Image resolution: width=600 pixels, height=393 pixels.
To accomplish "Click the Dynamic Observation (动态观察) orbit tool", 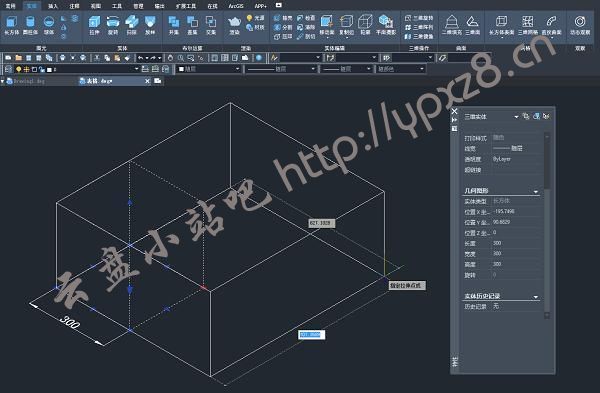I will (x=580, y=25).
